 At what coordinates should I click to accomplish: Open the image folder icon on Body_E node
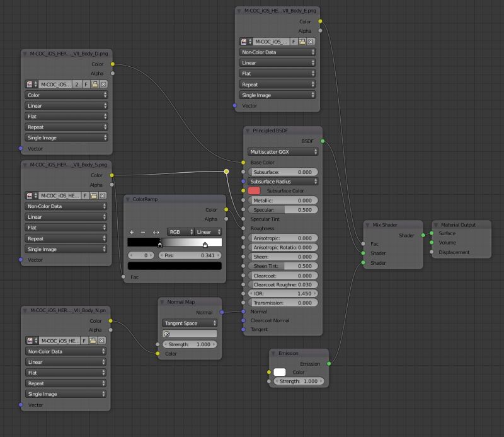point(302,43)
